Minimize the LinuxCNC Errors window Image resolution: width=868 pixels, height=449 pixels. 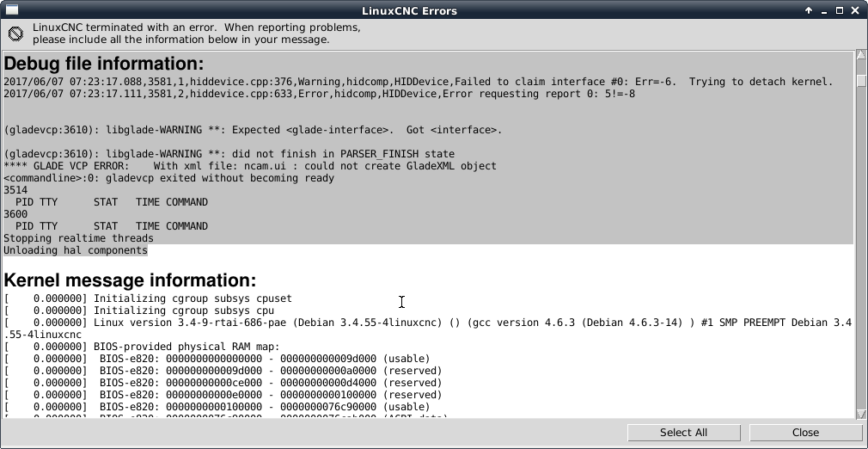(824, 10)
